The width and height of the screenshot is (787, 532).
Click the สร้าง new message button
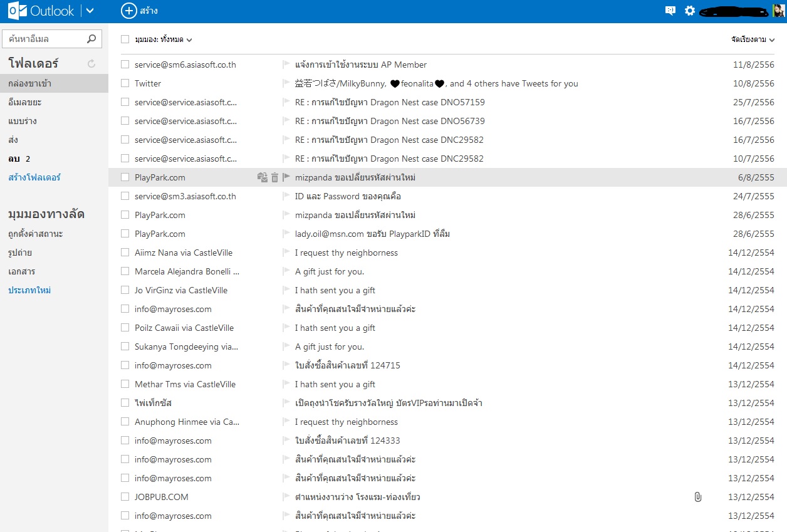point(139,11)
